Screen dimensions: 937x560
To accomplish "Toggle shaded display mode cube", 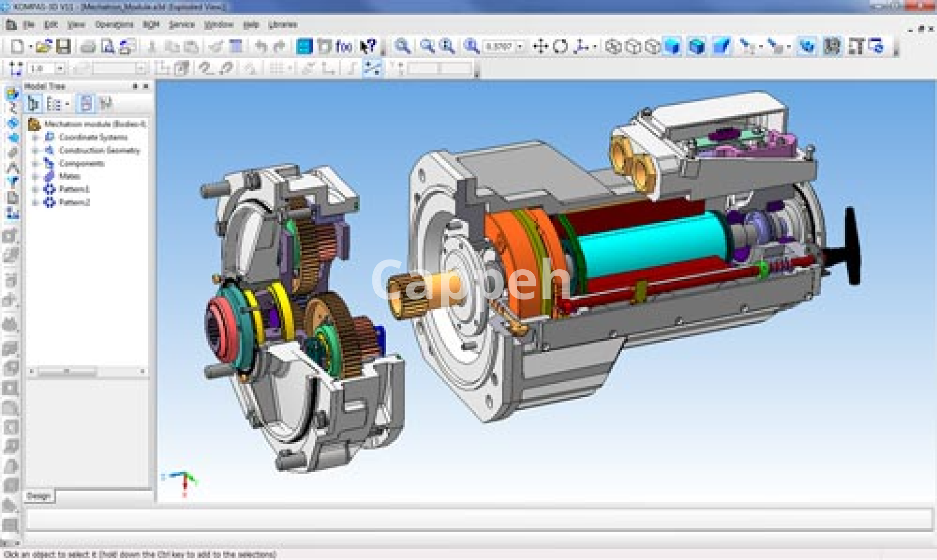I will coord(672,47).
